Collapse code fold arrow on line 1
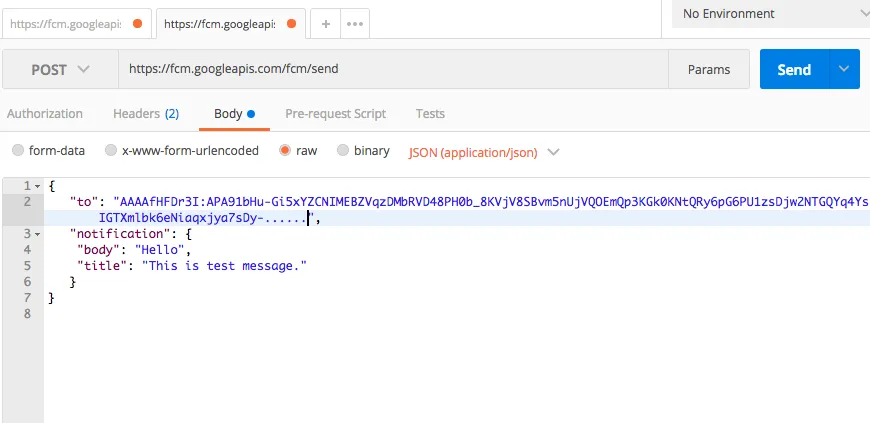This screenshot has height=423, width=870. [x=37, y=187]
